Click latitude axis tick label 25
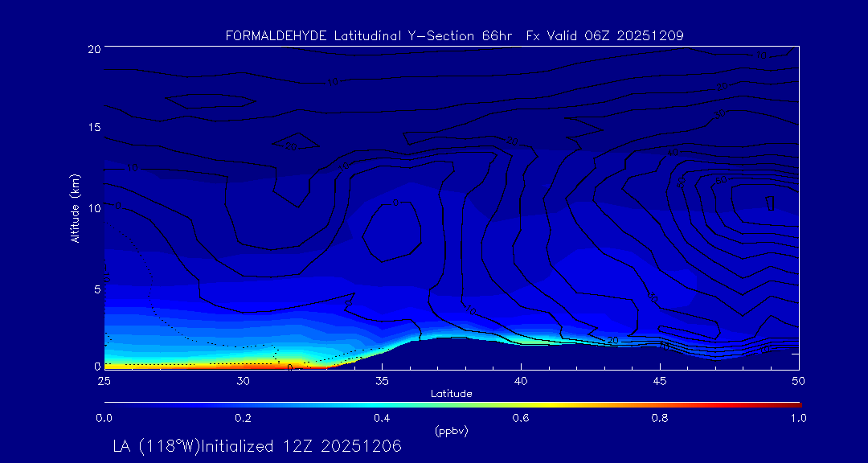868x463 pixels. [x=104, y=381]
